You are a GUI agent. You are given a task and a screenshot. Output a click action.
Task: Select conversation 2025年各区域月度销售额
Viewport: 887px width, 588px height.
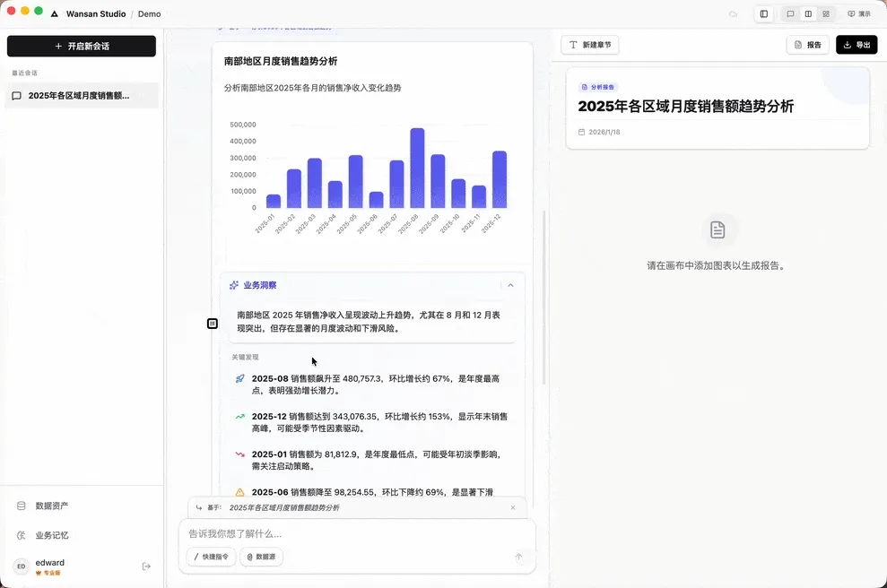(81, 95)
